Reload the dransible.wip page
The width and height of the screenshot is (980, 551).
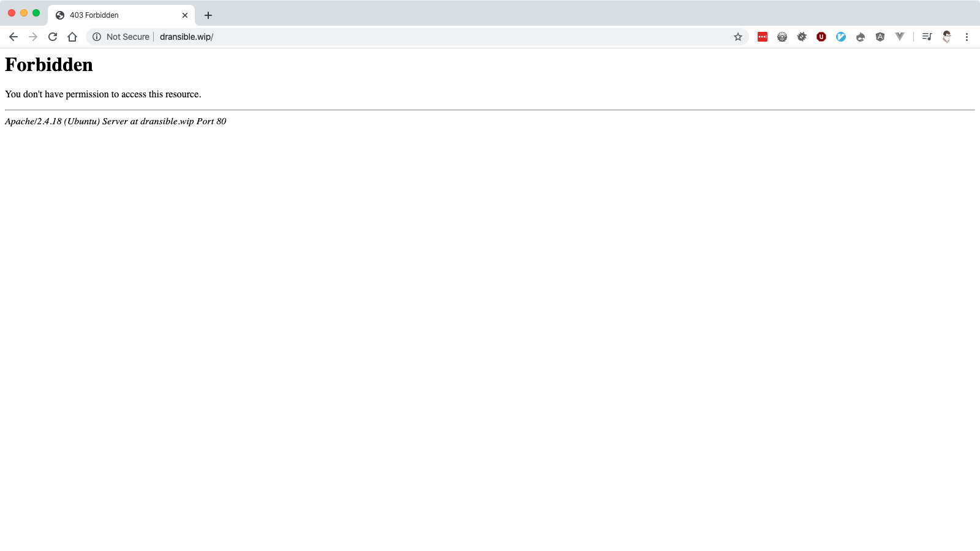(x=53, y=37)
